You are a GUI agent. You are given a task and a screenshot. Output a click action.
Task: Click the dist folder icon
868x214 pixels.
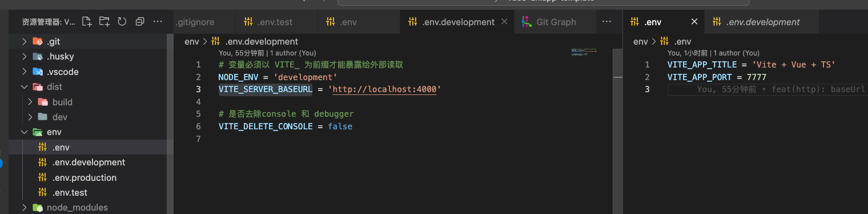point(38,87)
